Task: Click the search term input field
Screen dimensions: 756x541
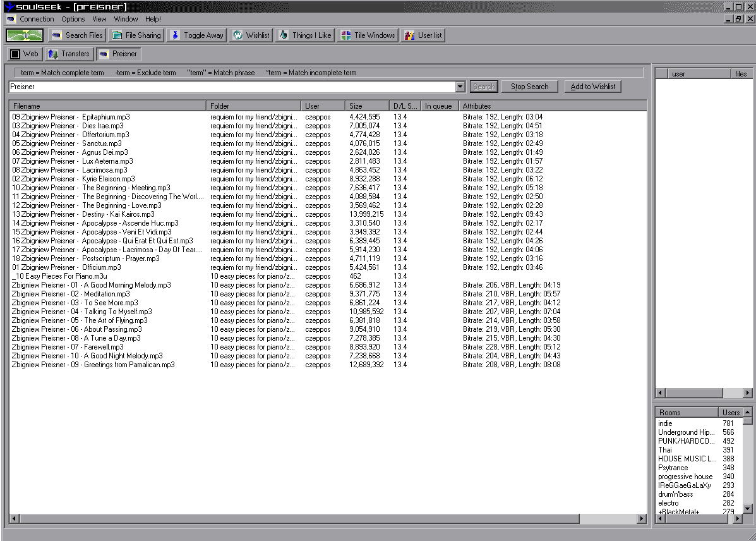Action: click(x=232, y=87)
